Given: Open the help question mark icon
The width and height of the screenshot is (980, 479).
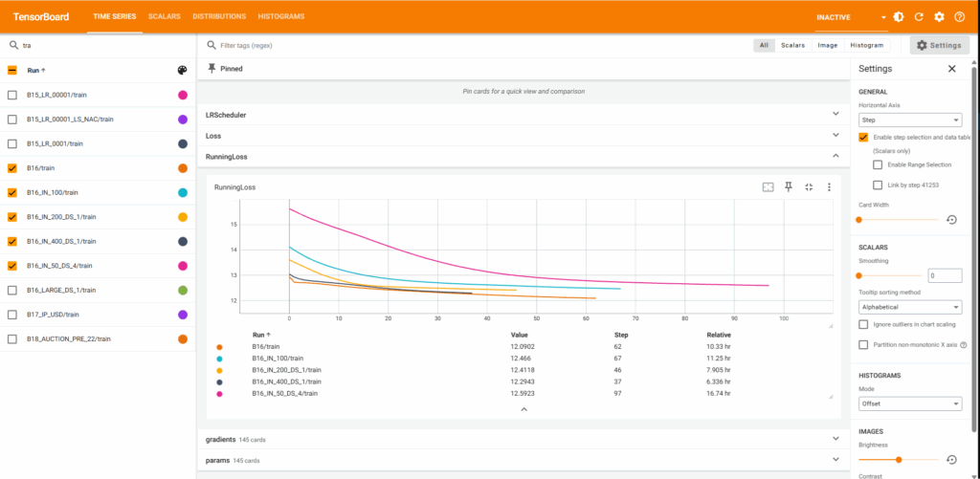Looking at the screenshot, I should 959,17.
